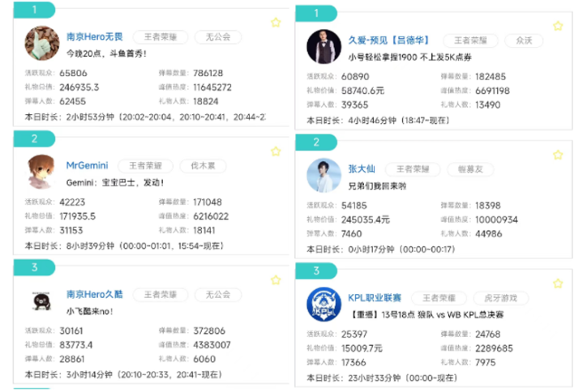
Task: Click stream title 小飞酷来no！
Action: pyautogui.click(x=90, y=312)
